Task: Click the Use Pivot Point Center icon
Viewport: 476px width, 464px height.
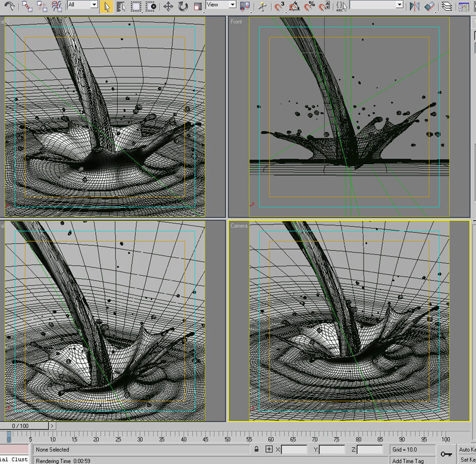Action: point(245,7)
